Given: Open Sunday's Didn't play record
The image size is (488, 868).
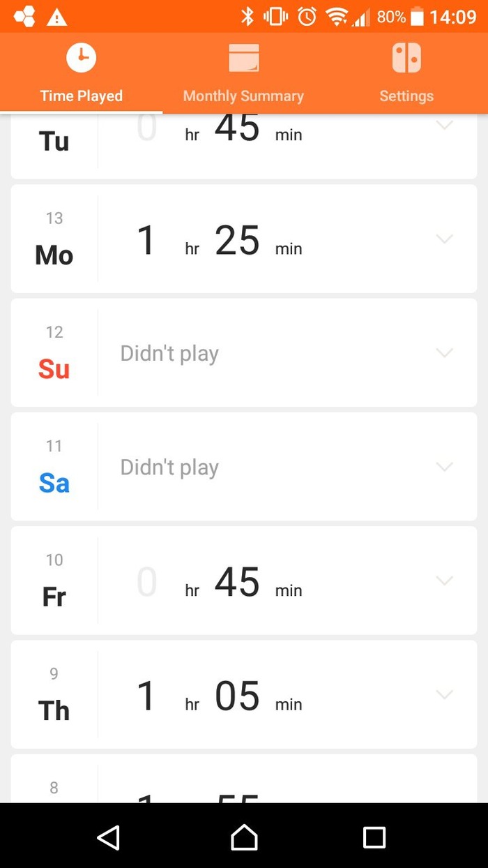Looking at the screenshot, I should [244, 352].
